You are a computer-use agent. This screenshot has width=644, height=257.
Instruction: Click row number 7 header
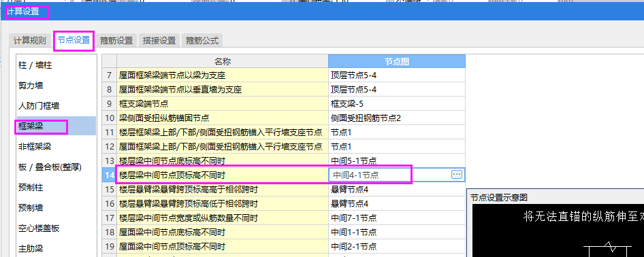(109, 75)
